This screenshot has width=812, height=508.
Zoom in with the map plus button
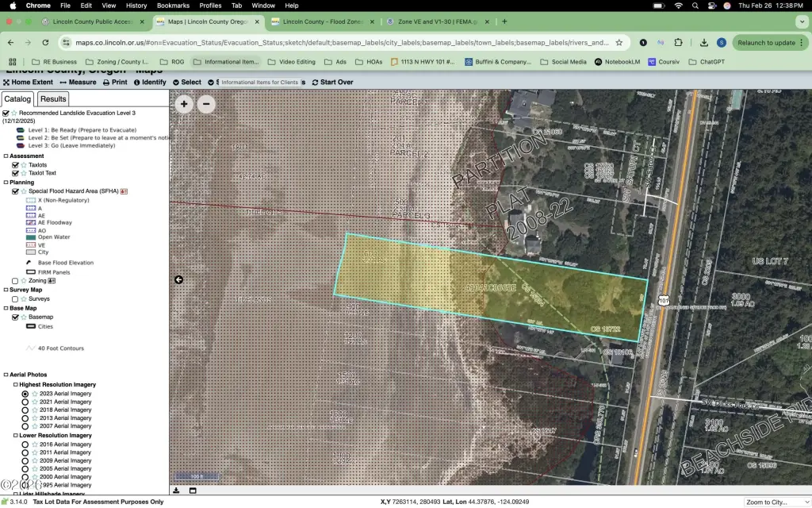click(x=184, y=104)
